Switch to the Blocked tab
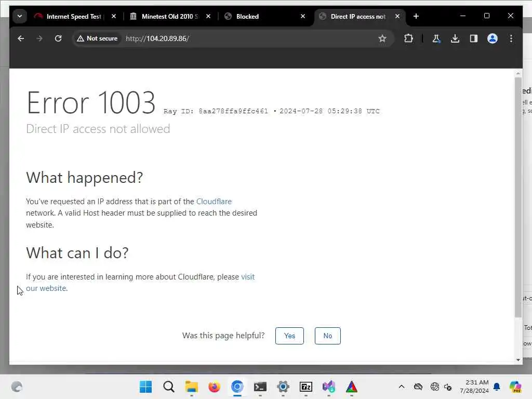The image size is (532, 399). pos(261,16)
